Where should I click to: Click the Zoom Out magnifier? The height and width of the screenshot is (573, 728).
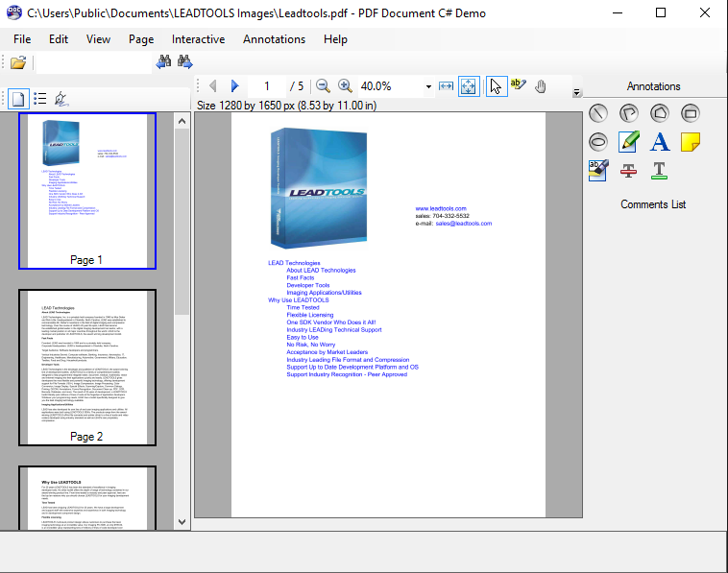click(323, 85)
